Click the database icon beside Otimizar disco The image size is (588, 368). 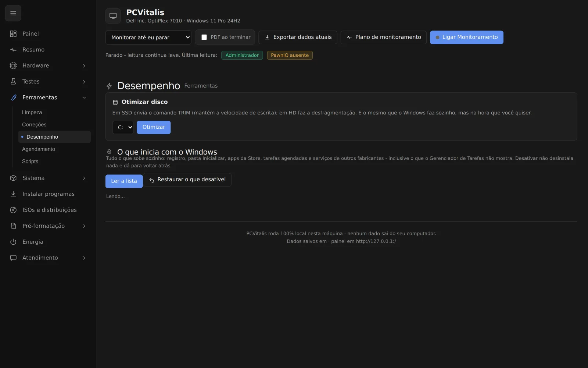pos(115,102)
